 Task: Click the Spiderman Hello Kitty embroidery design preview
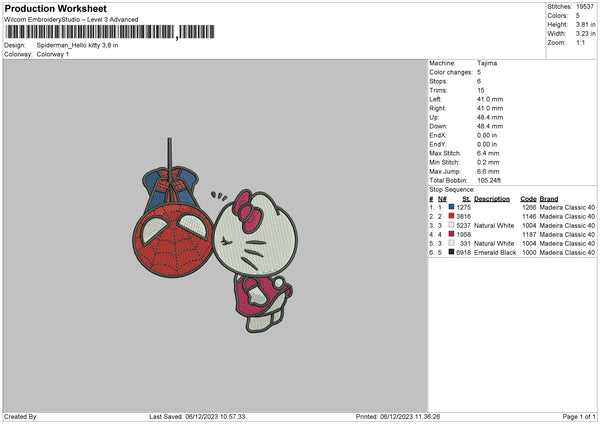(x=215, y=235)
